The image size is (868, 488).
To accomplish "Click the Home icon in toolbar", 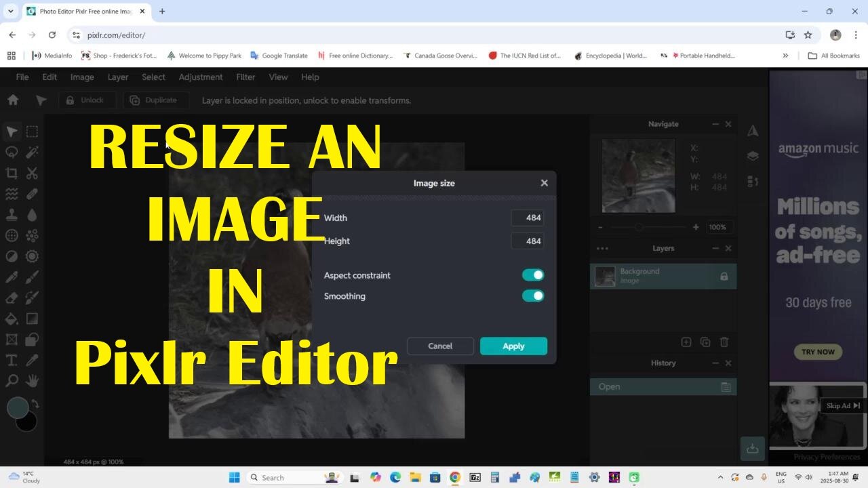I will (x=12, y=100).
